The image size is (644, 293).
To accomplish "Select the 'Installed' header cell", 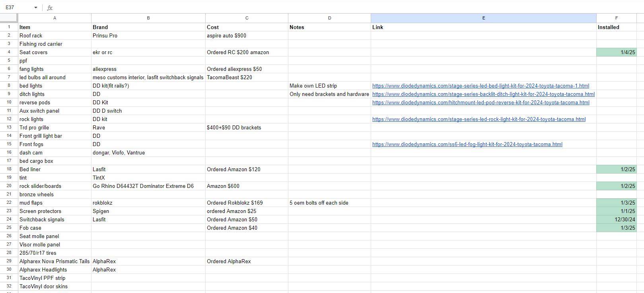I will click(x=617, y=27).
